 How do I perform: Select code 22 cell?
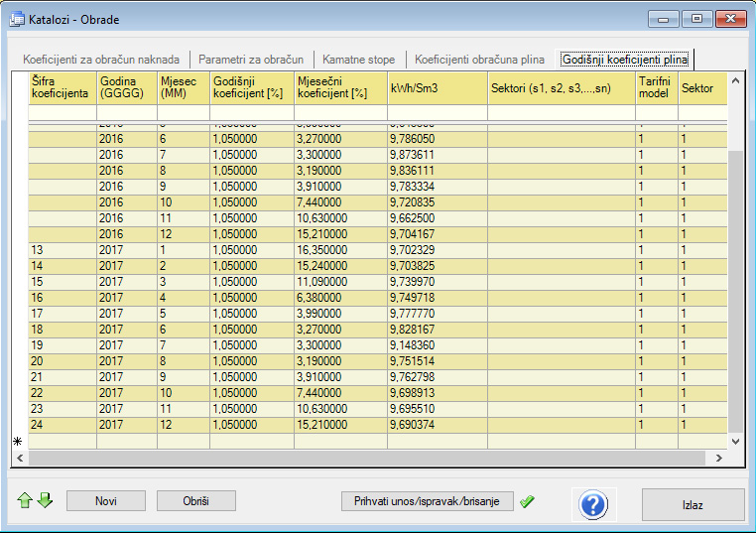click(63, 393)
